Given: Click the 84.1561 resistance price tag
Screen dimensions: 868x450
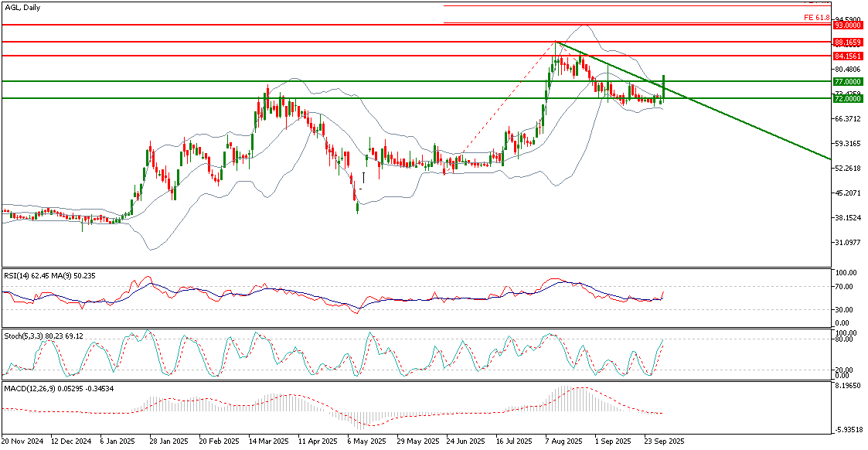Looking at the screenshot, I should [848, 56].
